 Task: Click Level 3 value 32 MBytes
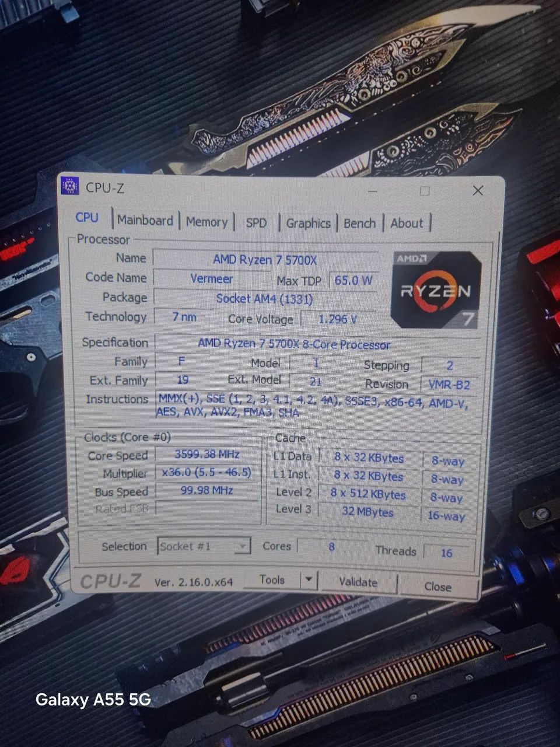(368, 512)
